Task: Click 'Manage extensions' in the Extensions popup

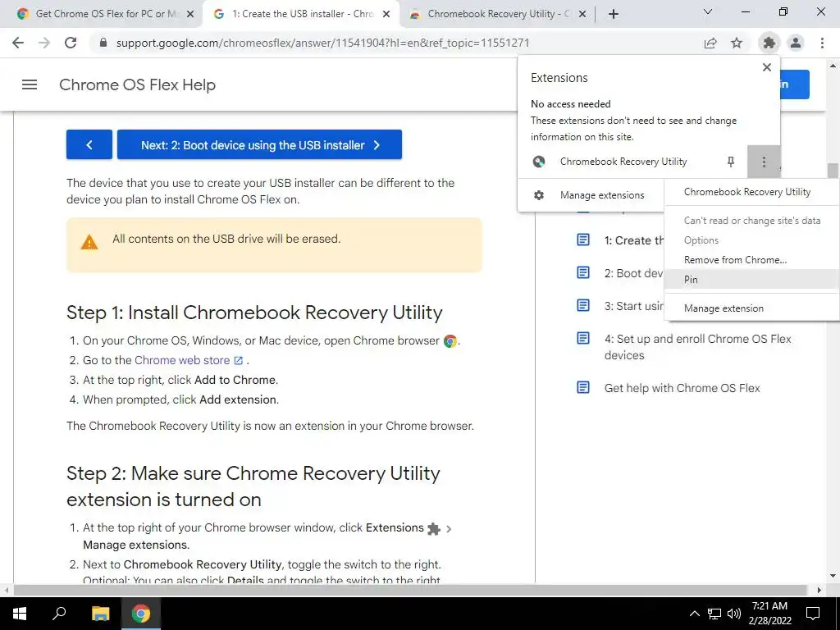Action: (x=591, y=195)
